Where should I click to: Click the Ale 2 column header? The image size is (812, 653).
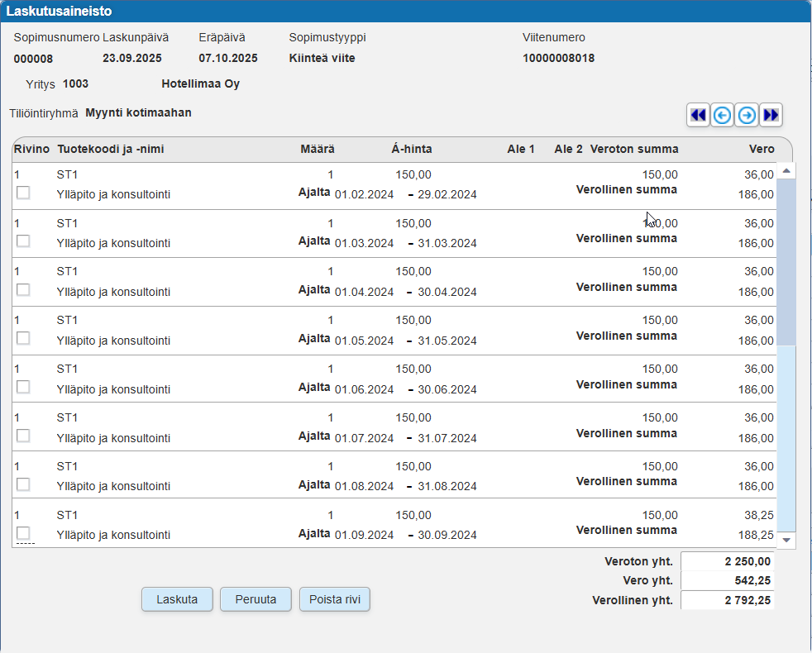tap(568, 149)
